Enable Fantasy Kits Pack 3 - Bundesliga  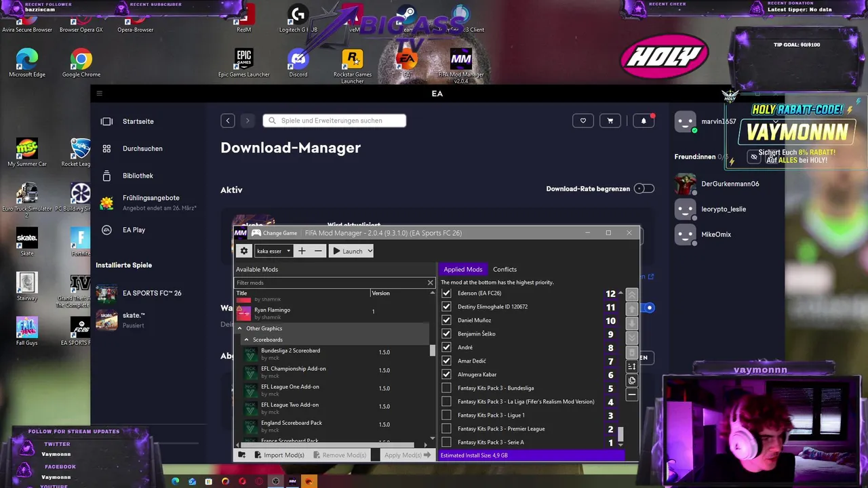pyautogui.click(x=446, y=388)
